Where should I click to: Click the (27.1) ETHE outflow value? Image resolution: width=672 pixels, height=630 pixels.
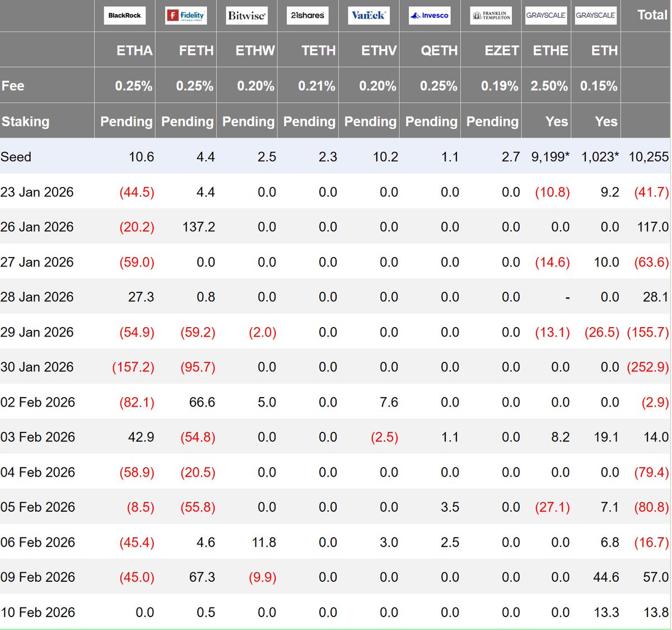(x=552, y=507)
